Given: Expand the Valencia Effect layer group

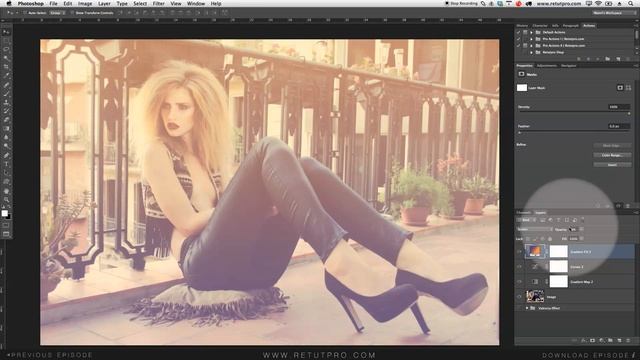Looking at the screenshot, I should tap(527, 308).
